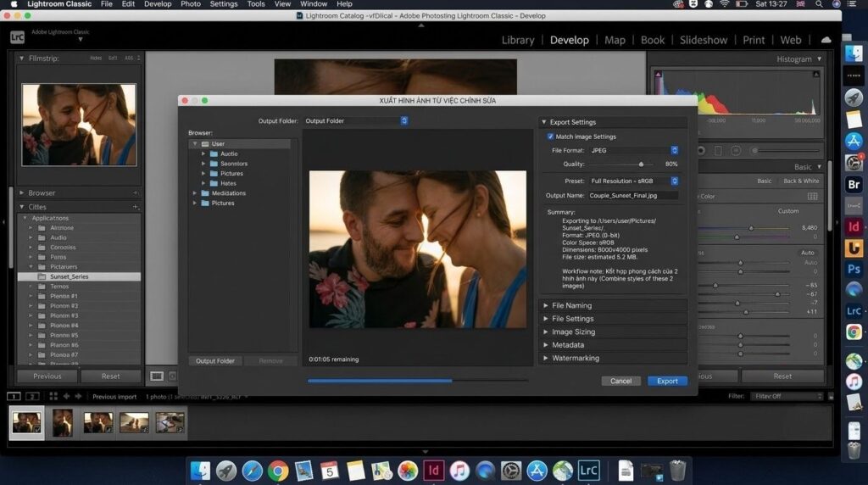Switch to the Library module
The image size is (868, 485).
click(x=518, y=40)
